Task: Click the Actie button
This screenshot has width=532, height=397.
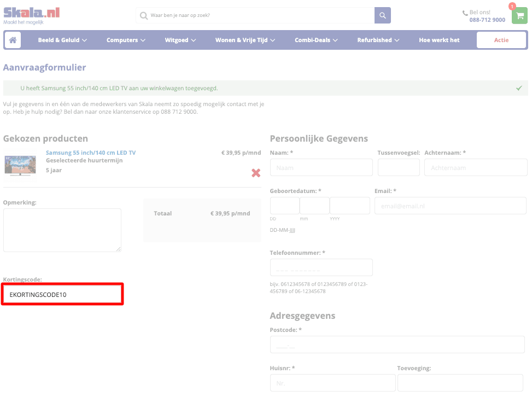Action: [501, 40]
